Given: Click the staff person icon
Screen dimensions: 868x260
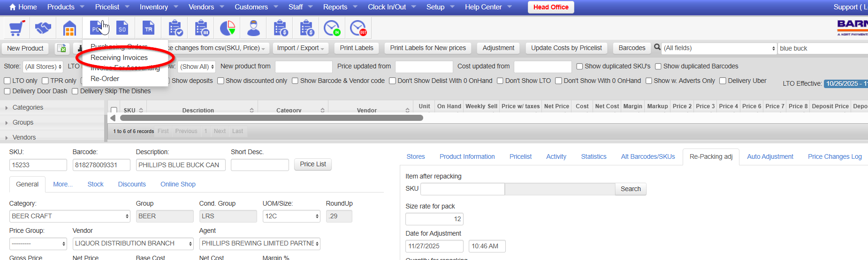Looking at the screenshot, I should [254, 28].
